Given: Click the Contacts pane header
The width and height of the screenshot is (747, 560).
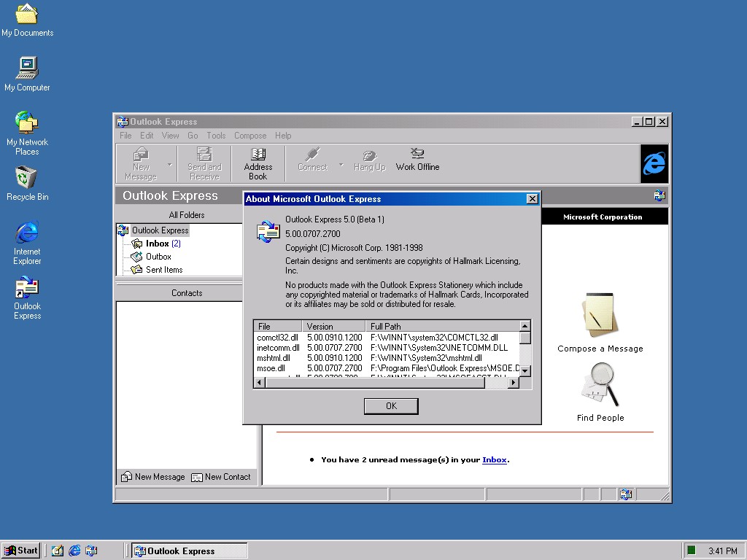Looking at the screenshot, I should [x=186, y=293].
